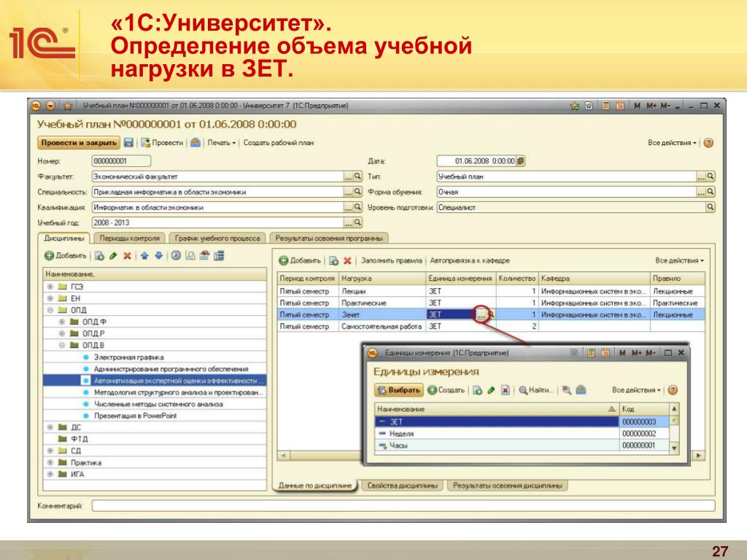Switch to Результаты освоения дисциплины tab
This screenshot has height=560, width=747.
(508, 486)
